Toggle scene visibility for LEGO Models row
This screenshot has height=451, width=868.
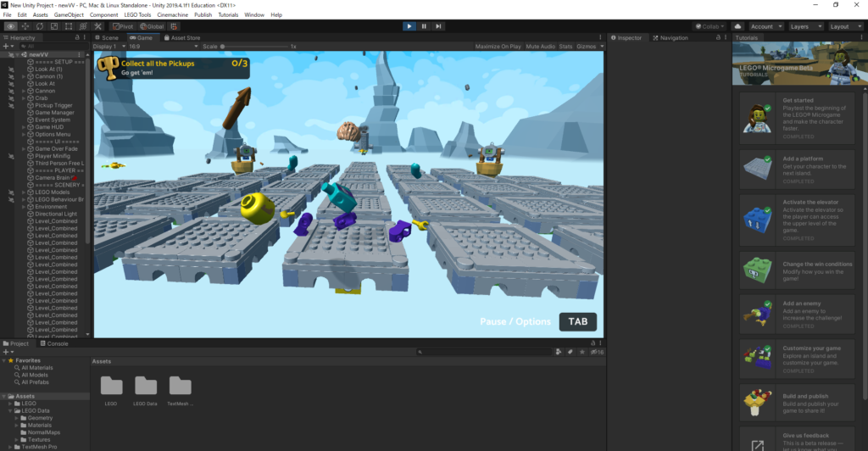[x=11, y=192]
